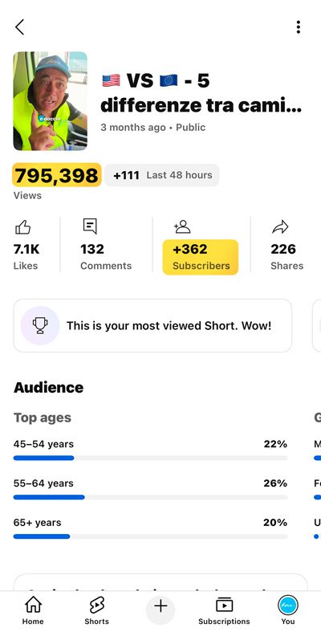Tap the 45–54 years age bar
This screenshot has width=321, height=644.
click(150, 458)
